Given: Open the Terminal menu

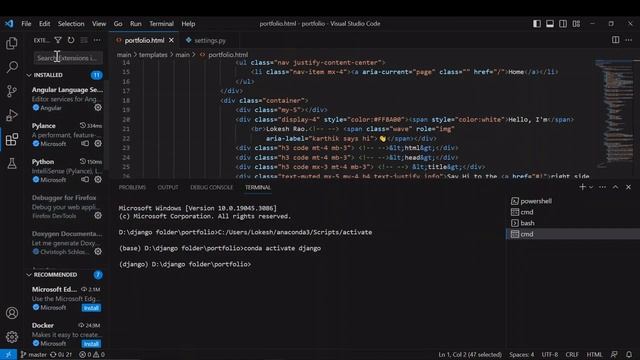Looking at the screenshot, I should point(161,24).
